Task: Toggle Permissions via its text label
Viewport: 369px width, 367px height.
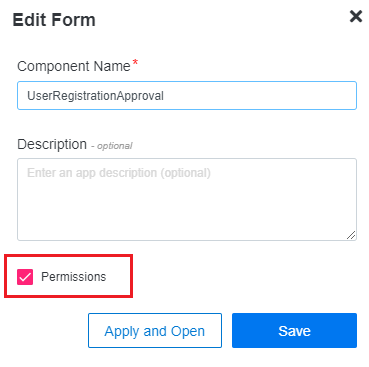Action: 73,277
